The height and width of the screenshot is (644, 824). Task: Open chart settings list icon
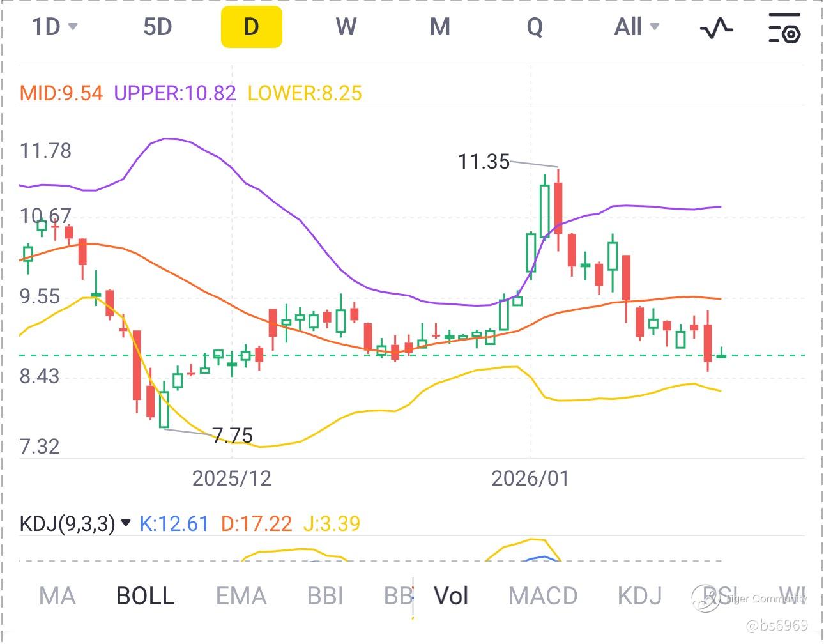(784, 27)
